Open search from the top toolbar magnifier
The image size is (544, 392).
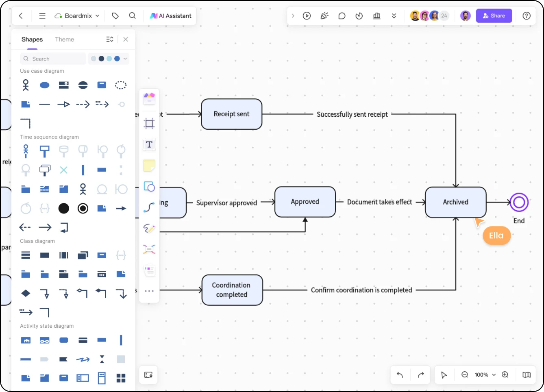click(133, 15)
